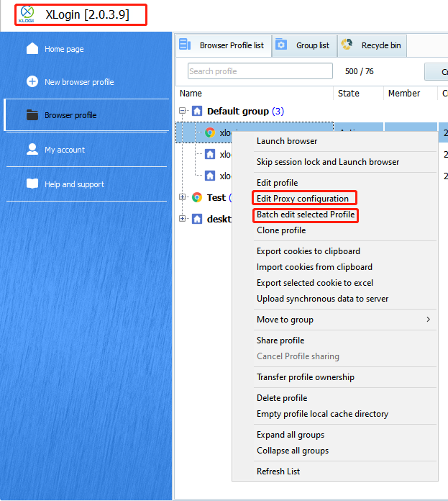Image resolution: width=448 pixels, height=501 pixels.
Task: Click the Chrome icon of the selected profile
Action: tap(210, 132)
